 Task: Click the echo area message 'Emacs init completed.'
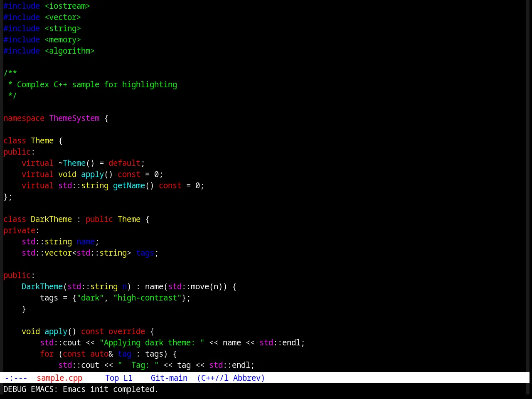tap(110, 389)
